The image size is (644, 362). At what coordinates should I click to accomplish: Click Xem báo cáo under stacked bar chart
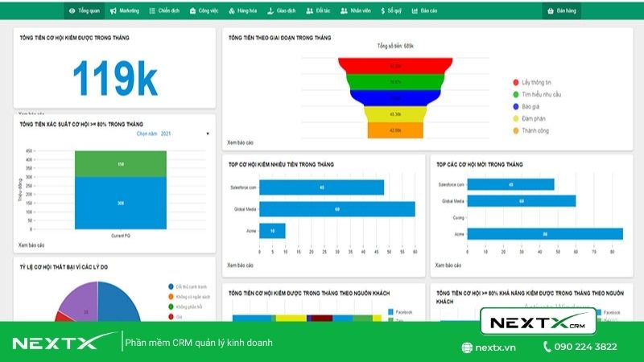click(31, 245)
